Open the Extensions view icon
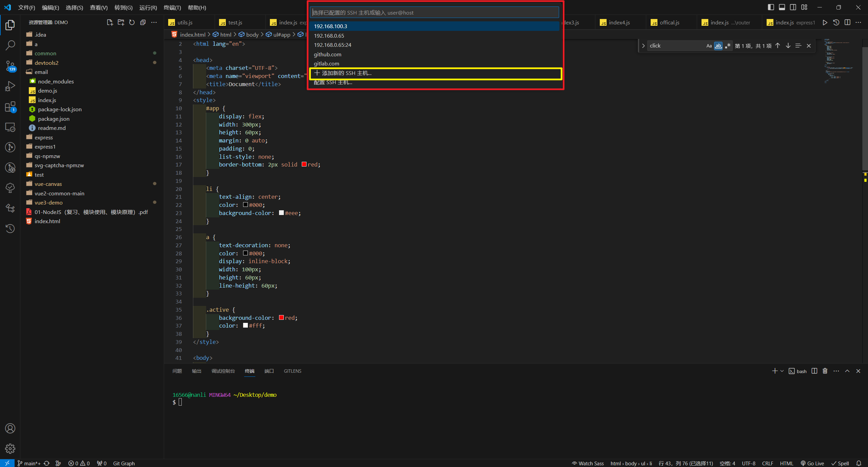 (x=10, y=107)
